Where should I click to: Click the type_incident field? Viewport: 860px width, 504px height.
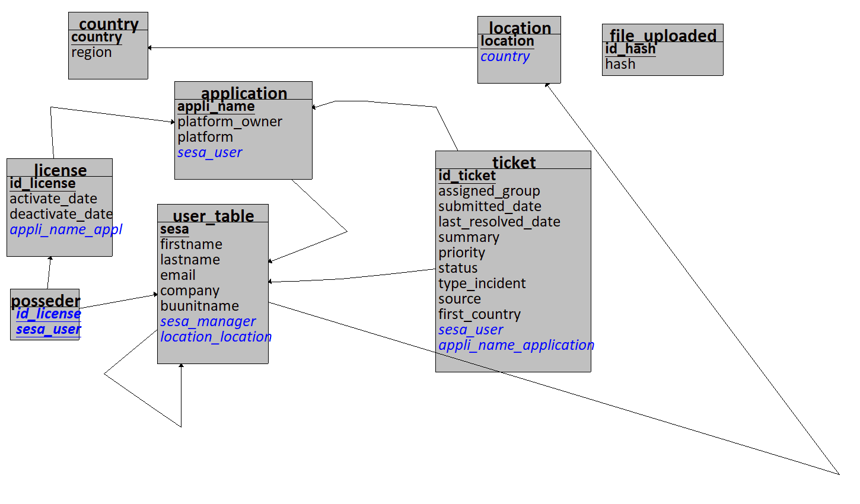pos(482,284)
